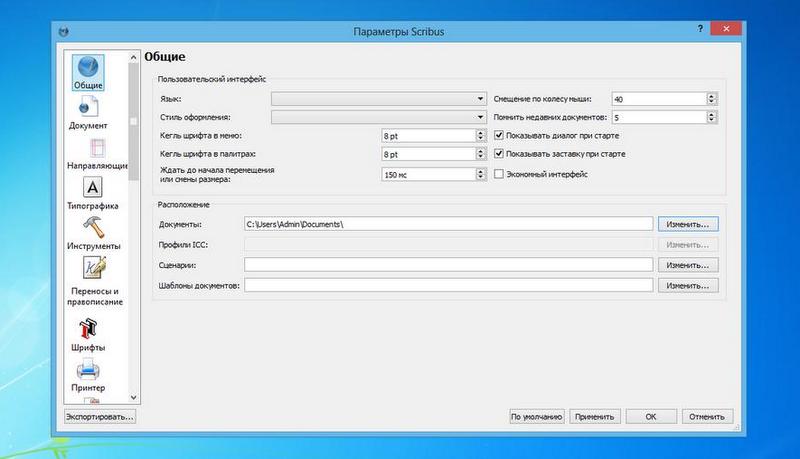800x459 pixels.
Task: Open the Шрифты settings section
Action: (x=88, y=335)
